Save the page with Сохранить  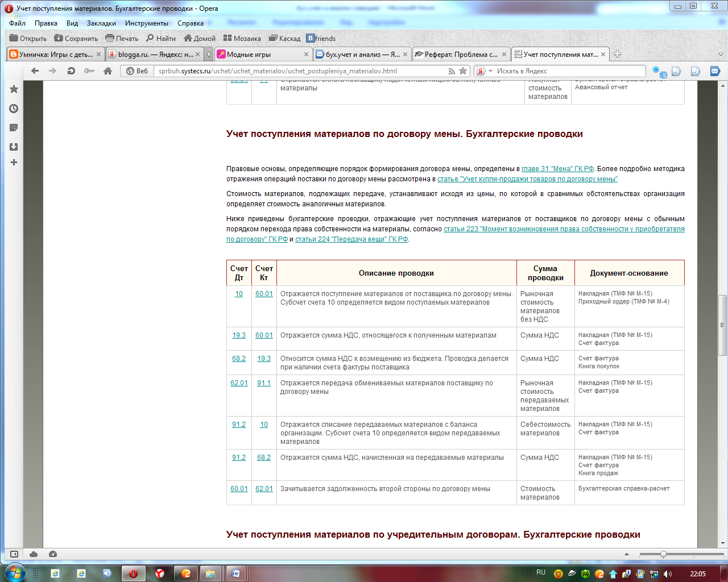(76, 39)
